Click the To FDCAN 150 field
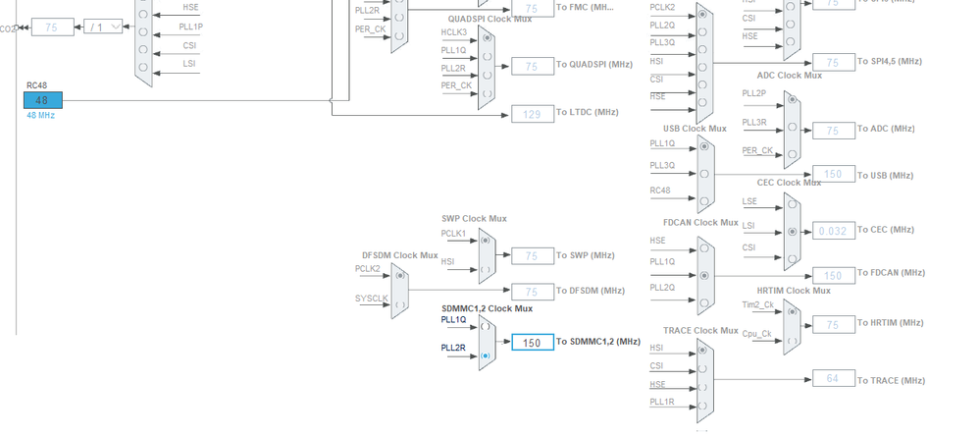980x436 pixels. (834, 275)
